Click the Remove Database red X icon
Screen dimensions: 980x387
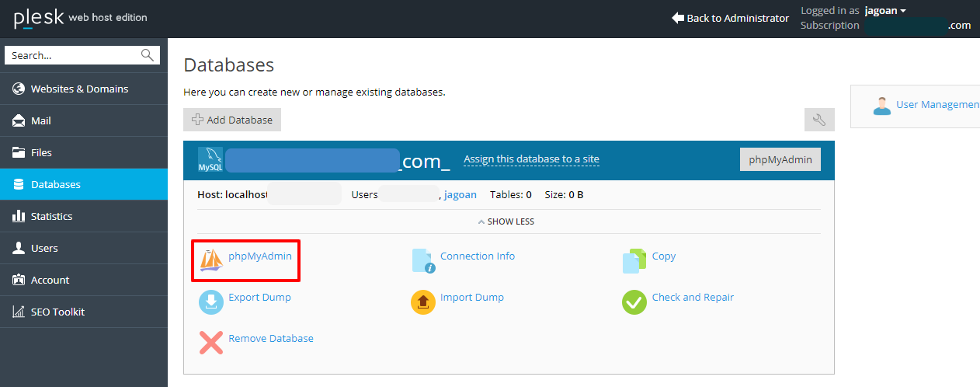point(211,343)
